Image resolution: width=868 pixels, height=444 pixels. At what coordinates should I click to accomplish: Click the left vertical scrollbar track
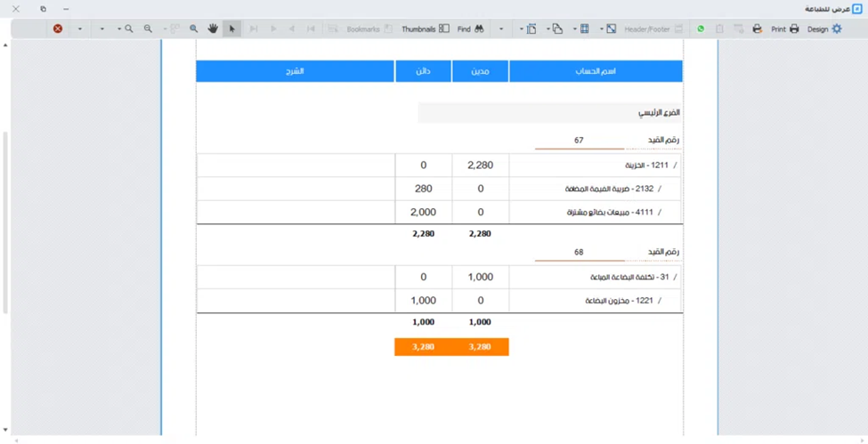(x=5, y=222)
